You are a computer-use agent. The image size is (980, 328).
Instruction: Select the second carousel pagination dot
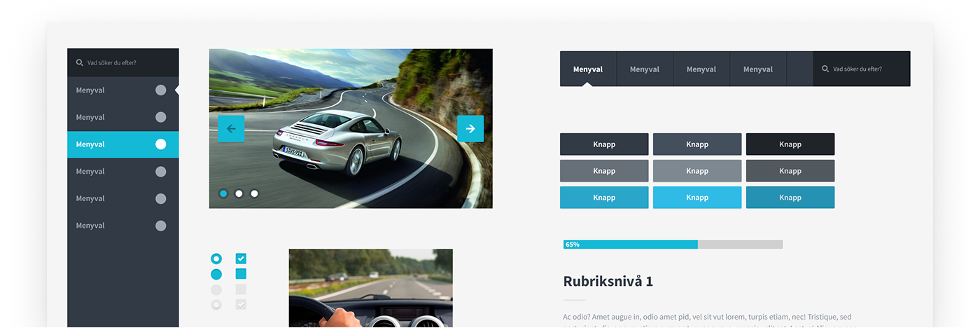239,193
